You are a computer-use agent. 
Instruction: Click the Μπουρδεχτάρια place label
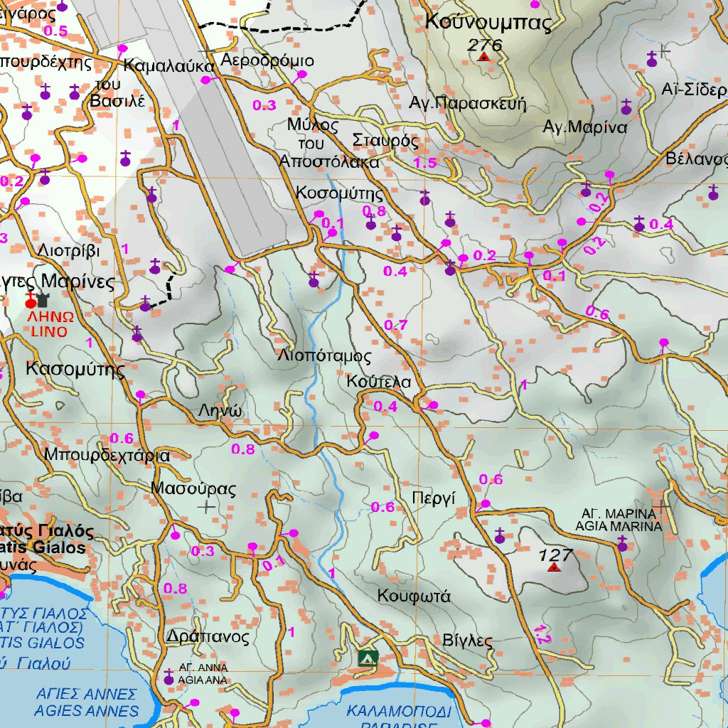pyautogui.click(x=107, y=455)
